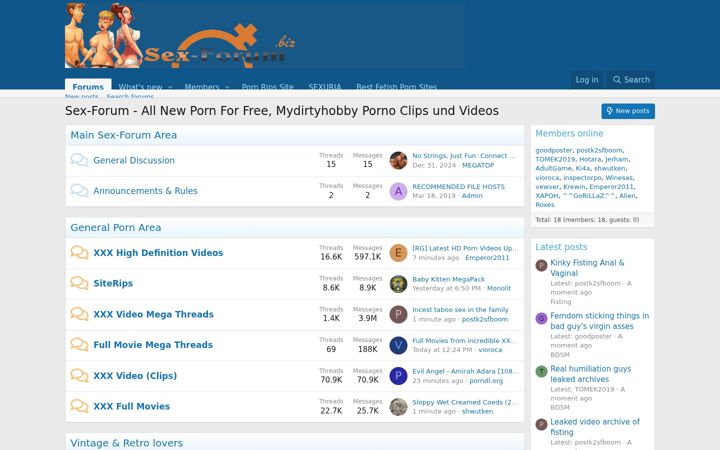Click the XXX Full Movies bubble icon
Screen dimensions: 720x450
(79, 406)
